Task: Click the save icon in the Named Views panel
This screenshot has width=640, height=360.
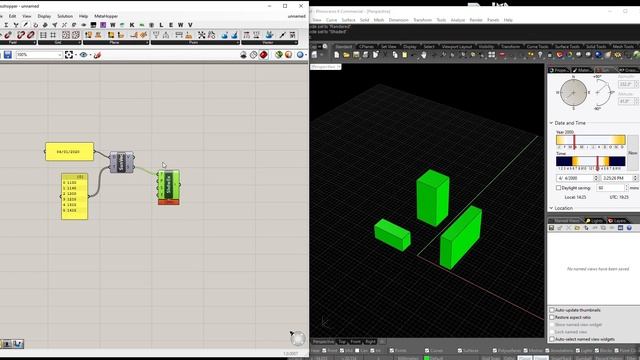Action: tap(551, 228)
